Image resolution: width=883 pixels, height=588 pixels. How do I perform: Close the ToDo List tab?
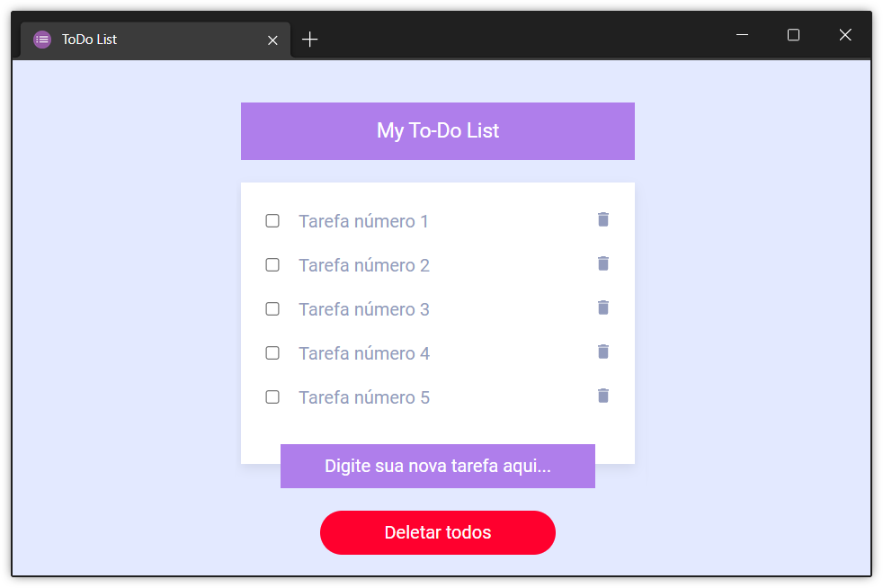tap(272, 39)
